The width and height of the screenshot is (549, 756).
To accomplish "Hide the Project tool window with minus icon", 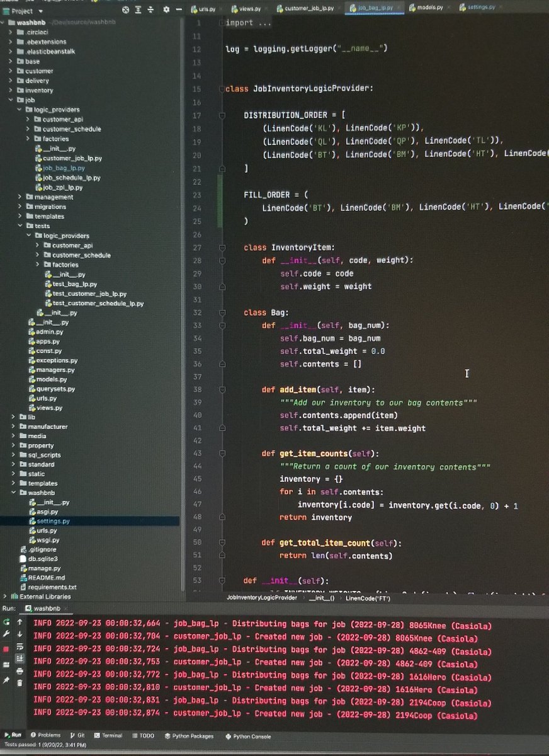I will tap(178, 9).
